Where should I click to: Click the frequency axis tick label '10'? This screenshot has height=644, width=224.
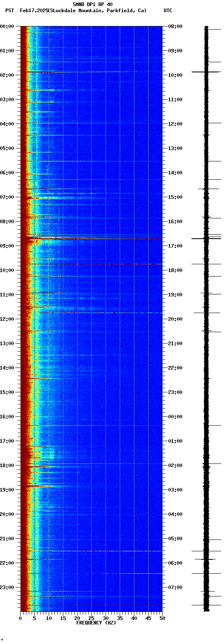click(x=49, y=618)
